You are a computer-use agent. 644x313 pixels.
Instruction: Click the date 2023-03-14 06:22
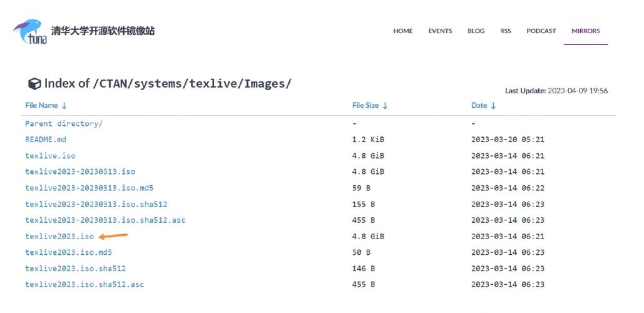click(x=508, y=188)
